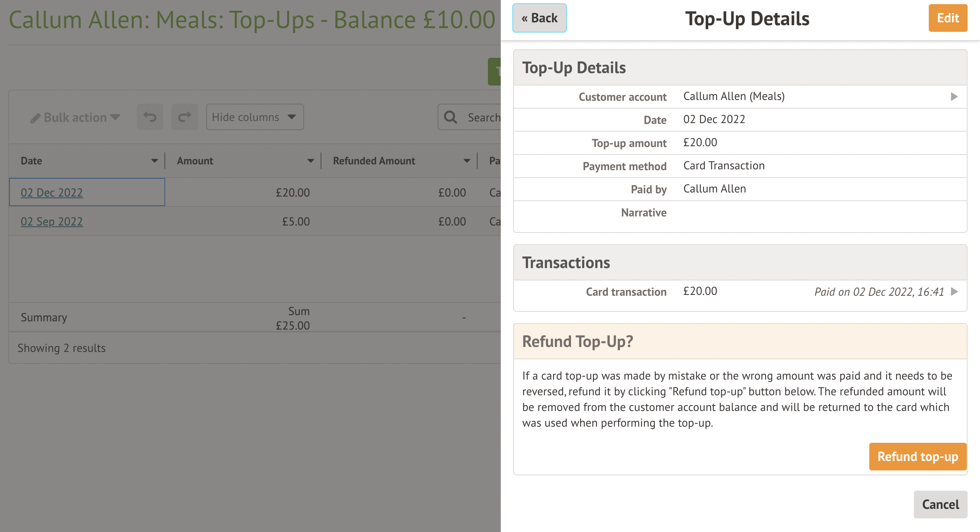Screen dimensions: 980x532
Task: Select the Card transaction £20.00 row
Action: click(740, 292)
